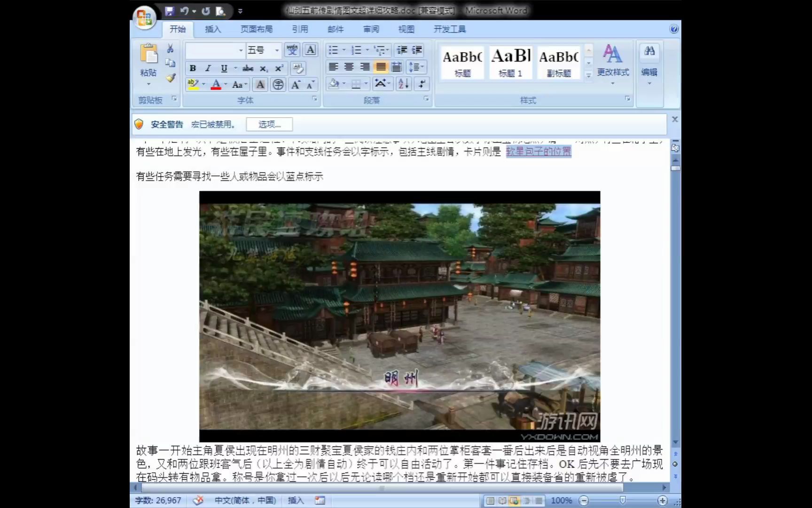812x508 pixels.
Task: Open the 邮件 tab
Action: (336, 29)
